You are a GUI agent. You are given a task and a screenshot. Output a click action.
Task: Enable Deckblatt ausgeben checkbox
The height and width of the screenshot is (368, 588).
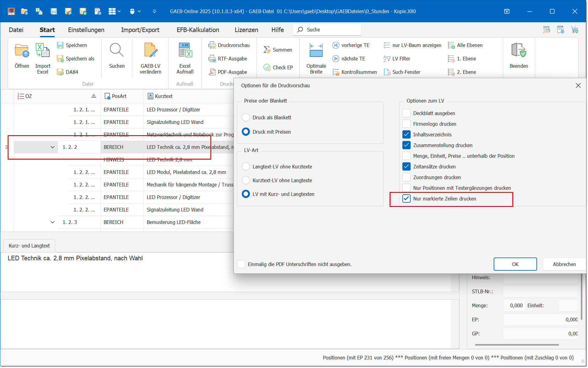[x=406, y=113]
